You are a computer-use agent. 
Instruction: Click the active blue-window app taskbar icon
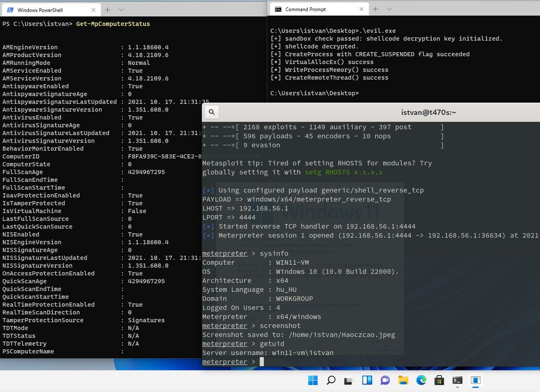[475, 380]
